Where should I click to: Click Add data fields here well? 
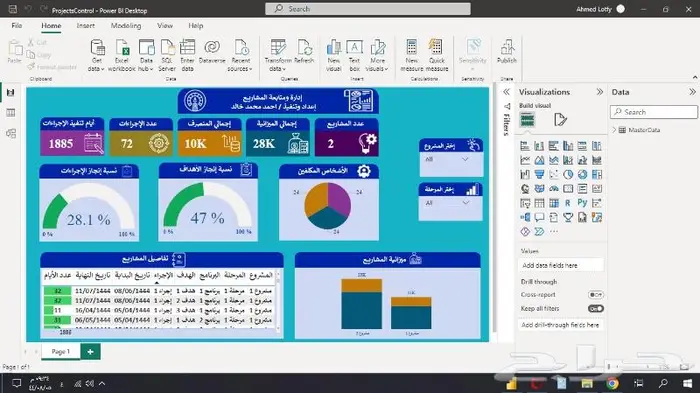point(561,265)
